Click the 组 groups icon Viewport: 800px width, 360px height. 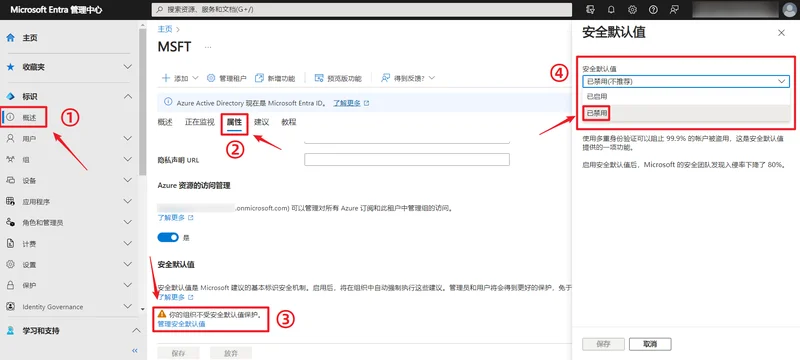pos(10,160)
